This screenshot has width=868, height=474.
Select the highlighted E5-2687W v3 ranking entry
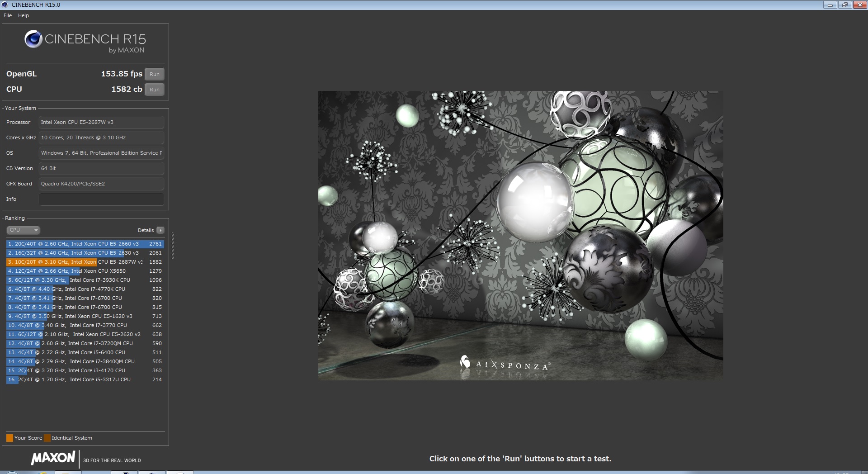85,262
